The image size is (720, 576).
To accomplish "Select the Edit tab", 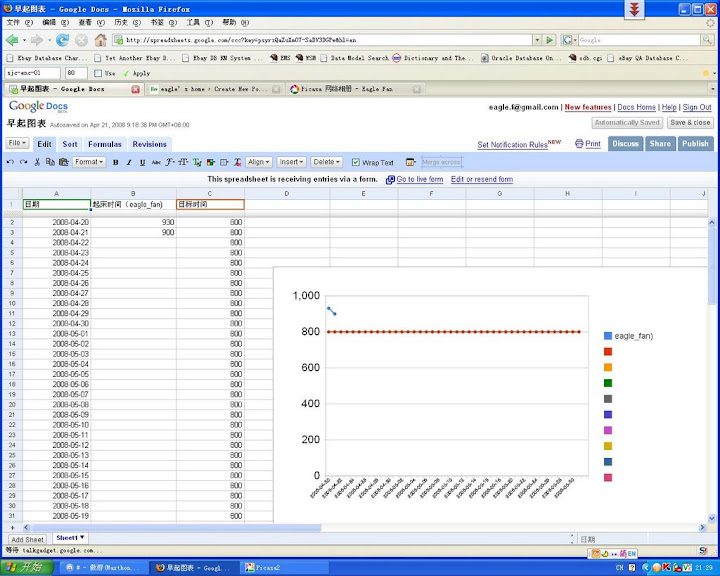I will 44,144.
